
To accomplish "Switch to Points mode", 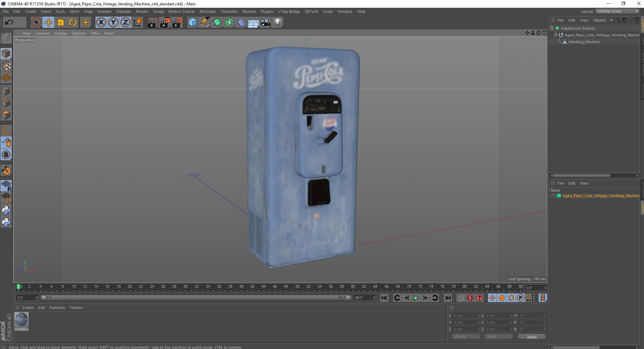I will [6, 91].
